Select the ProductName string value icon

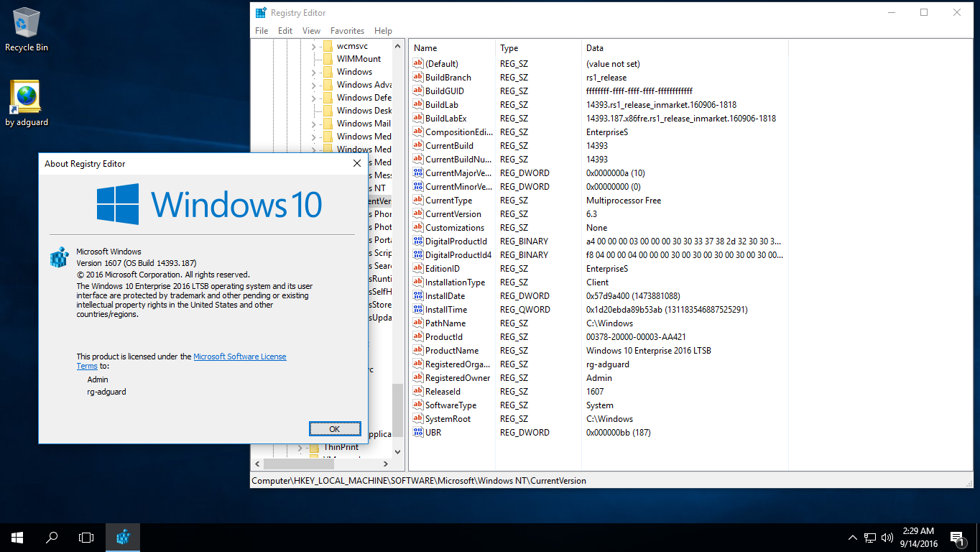click(418, 351)
